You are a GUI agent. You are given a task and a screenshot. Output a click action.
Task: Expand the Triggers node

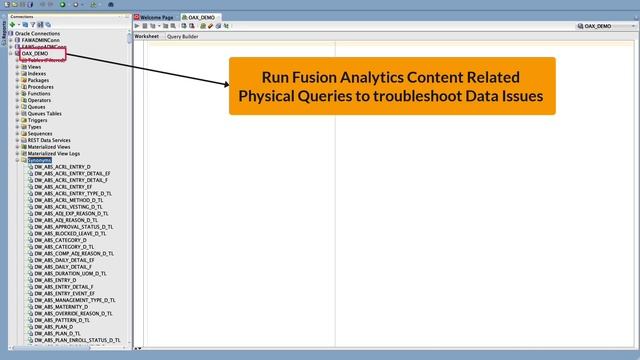point(18,120)
